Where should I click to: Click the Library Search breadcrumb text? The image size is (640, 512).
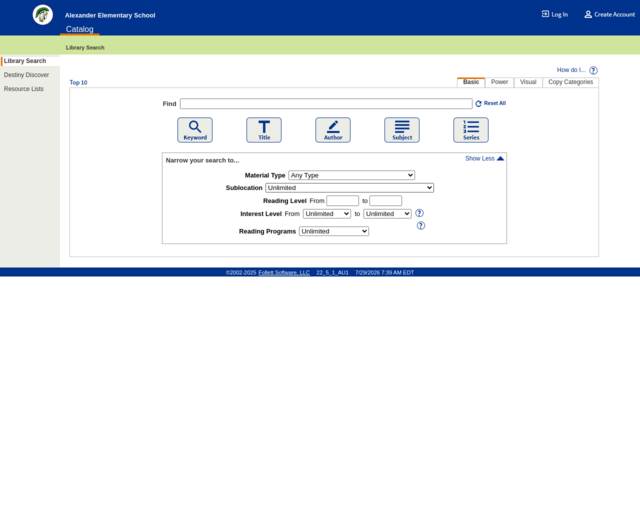85,47
